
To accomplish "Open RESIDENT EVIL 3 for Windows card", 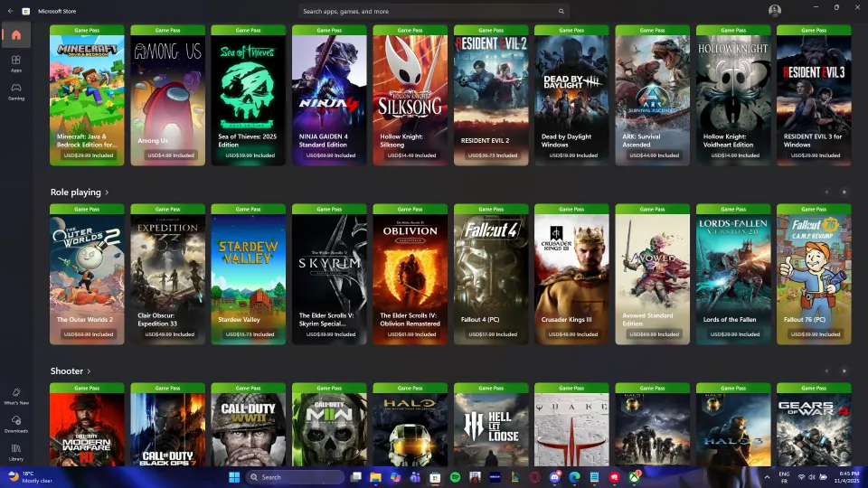I will [814, 95].
